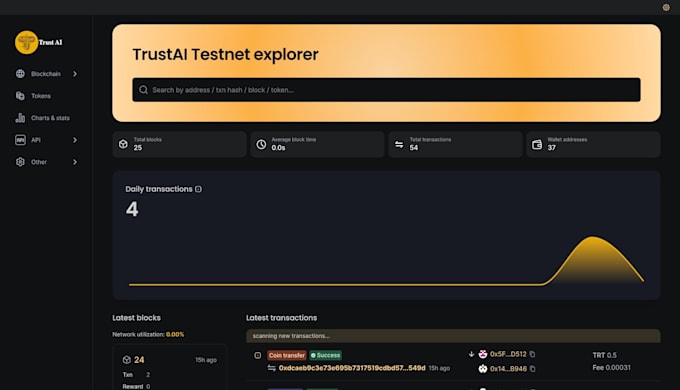Click the Success status badge

click(325, 355)
